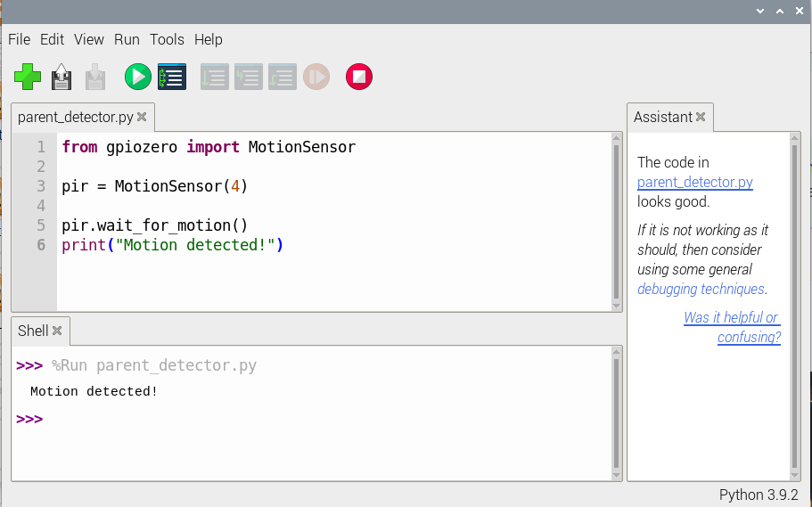The image size is (812, 507).
Task: Click the editor scrollbar down arrow
Action: 616,307
